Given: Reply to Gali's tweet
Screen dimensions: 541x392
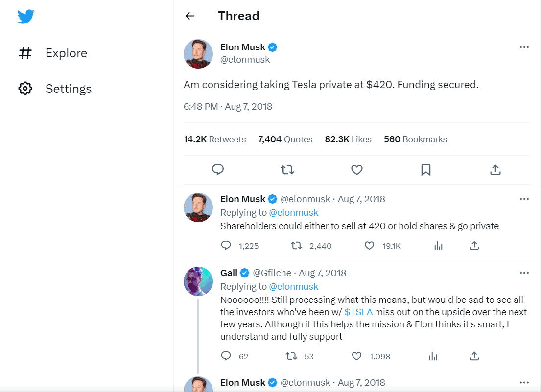Looking at the screenshot, I should pyautogui.click(x=226, y=356).
